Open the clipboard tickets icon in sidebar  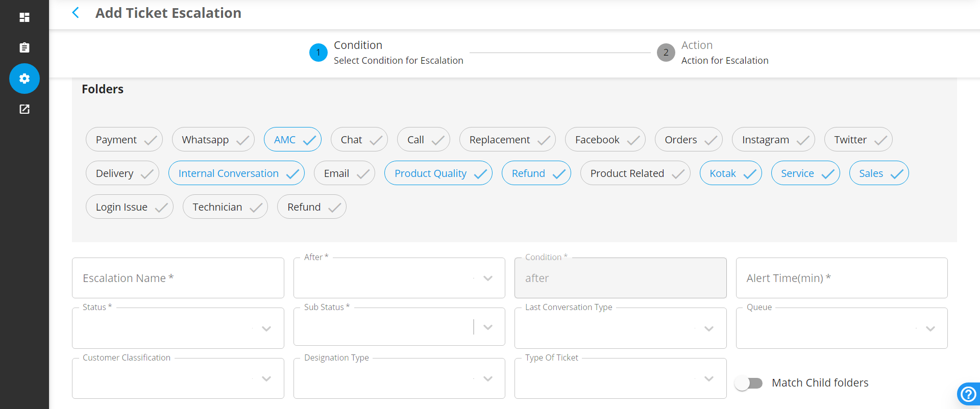click(x=24, y=47)
